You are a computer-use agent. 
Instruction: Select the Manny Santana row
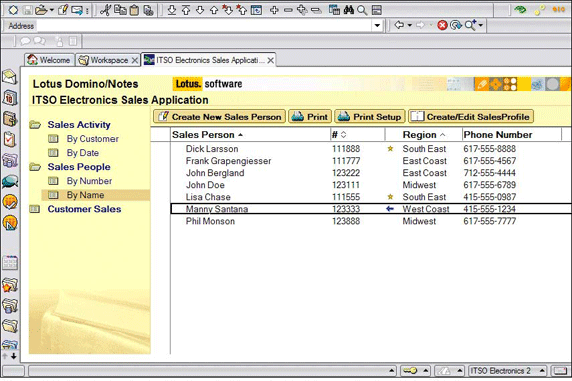click(x=371, y=209)
